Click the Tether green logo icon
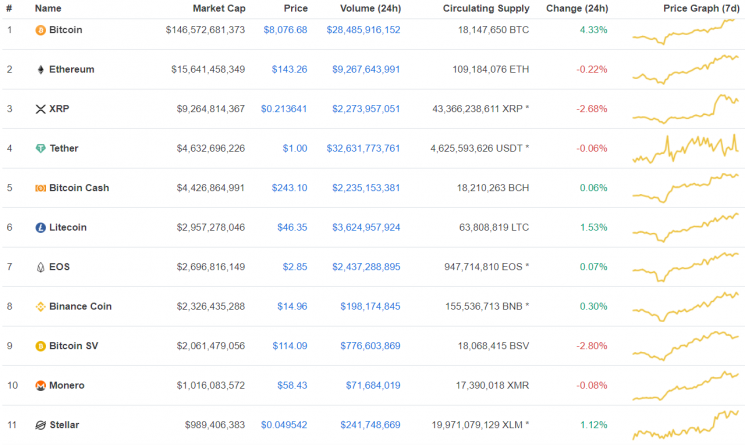The image size is (745, 445). 40,149
